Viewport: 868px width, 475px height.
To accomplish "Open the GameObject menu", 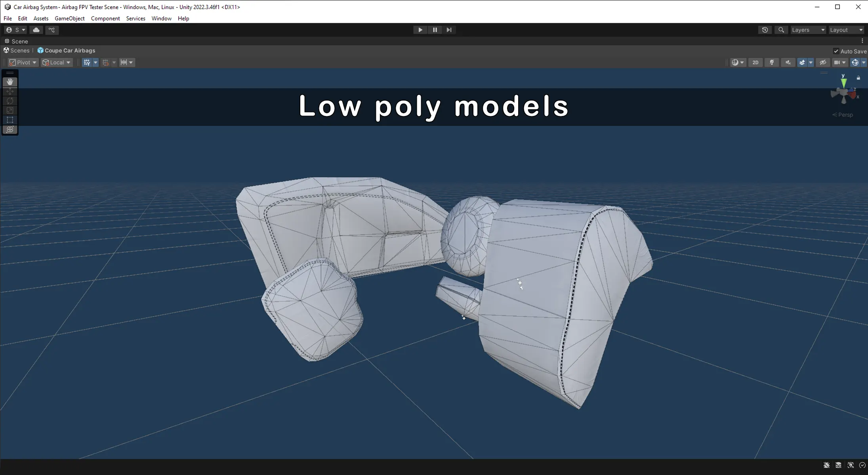I will [69, 19].
